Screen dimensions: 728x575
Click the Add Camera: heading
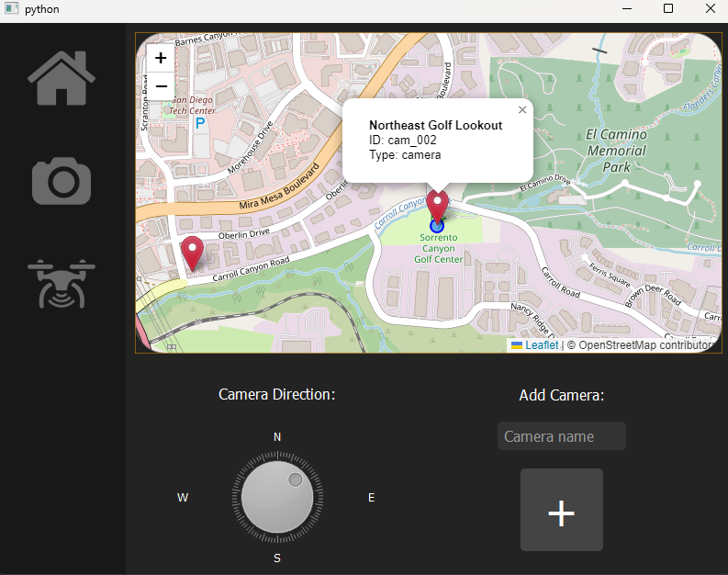pos(561,395)
